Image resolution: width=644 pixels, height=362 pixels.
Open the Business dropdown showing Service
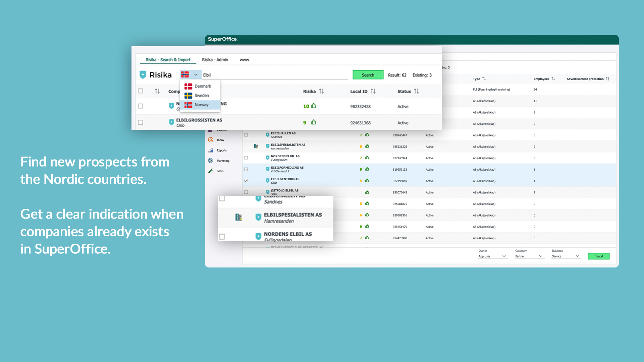[566, 256]
